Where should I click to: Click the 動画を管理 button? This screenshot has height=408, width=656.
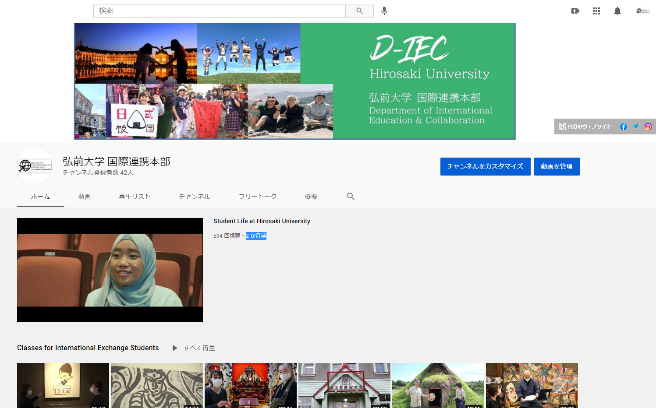tap(557, 167)
